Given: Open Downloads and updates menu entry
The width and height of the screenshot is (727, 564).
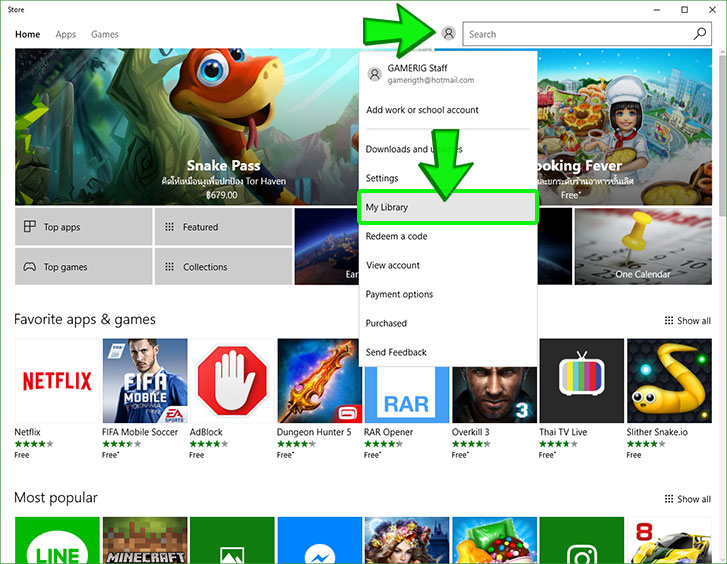Looking at the screenshot, I should tap(448, 149).
